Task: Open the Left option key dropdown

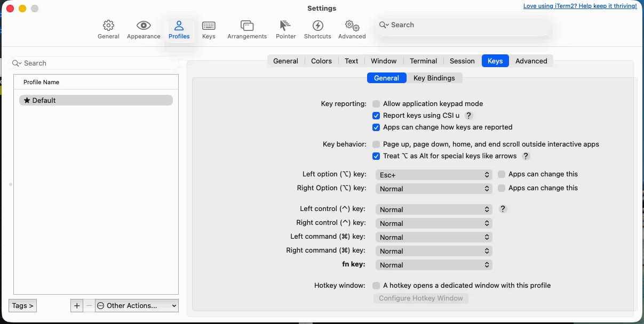Action: click(x=433, y=174)
